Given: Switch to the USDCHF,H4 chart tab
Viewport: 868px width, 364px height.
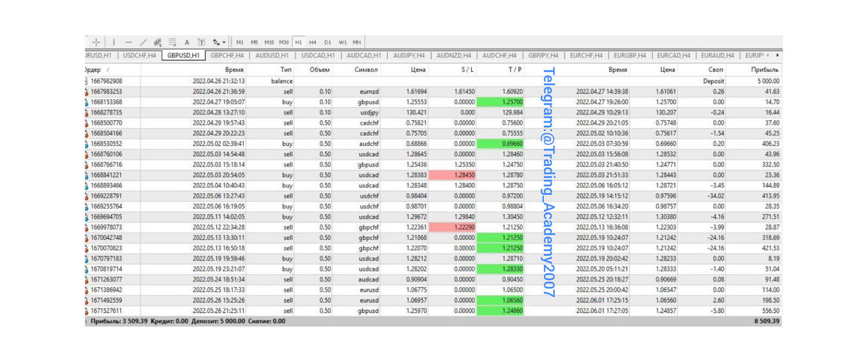Looking at the screenshot, I should [139, 56].
